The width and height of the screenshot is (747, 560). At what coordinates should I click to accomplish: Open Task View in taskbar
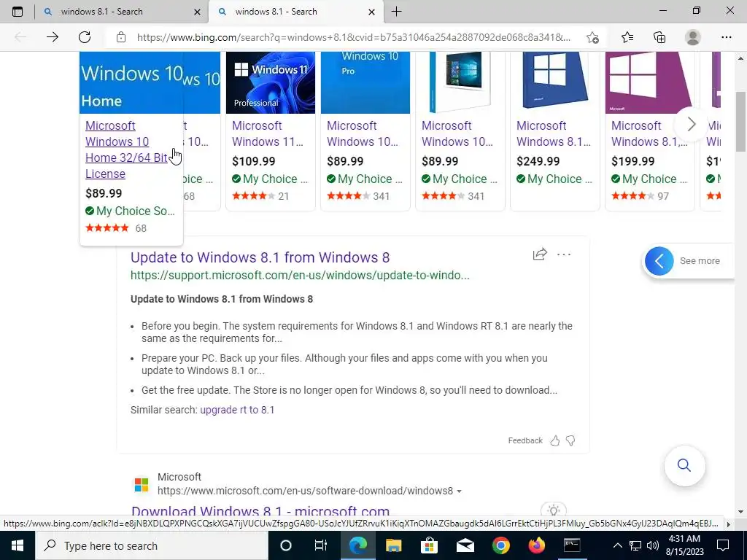coord(321,545)
